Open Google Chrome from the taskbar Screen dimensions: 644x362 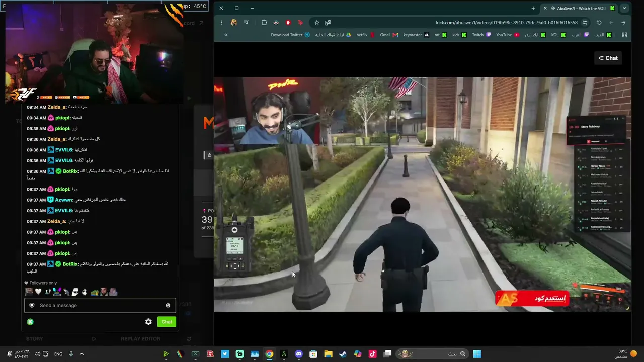click(269, 354)
